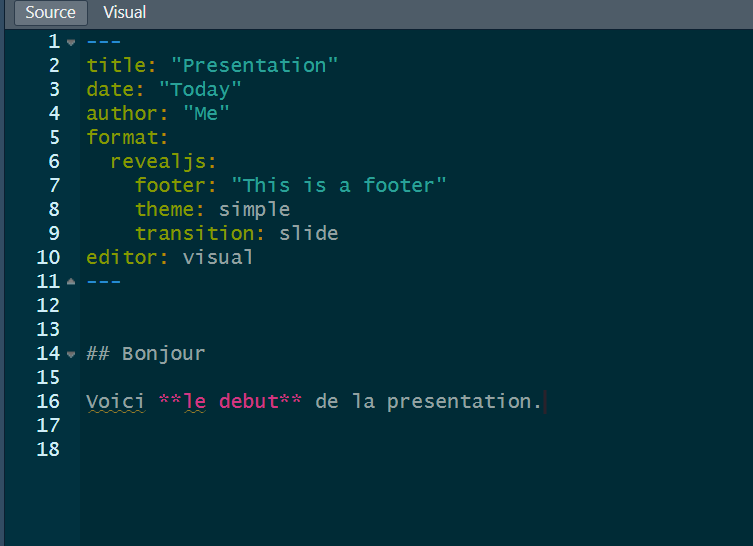The height and width of the screenshot is (546, 753).
Task: Select the Source editor mode button
Action: click(x=50, y=13)
